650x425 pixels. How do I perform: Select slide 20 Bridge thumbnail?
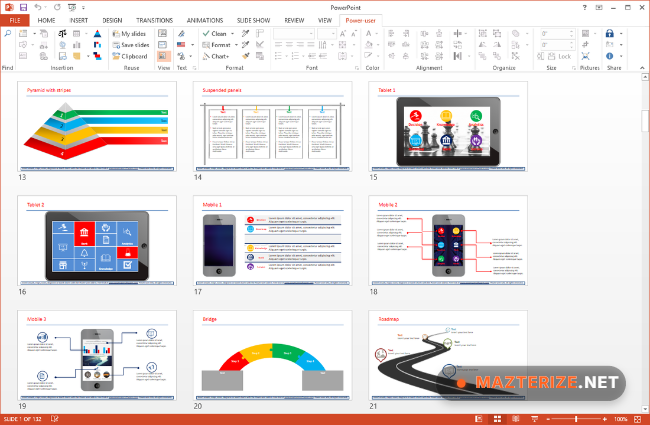pos(273,355)
